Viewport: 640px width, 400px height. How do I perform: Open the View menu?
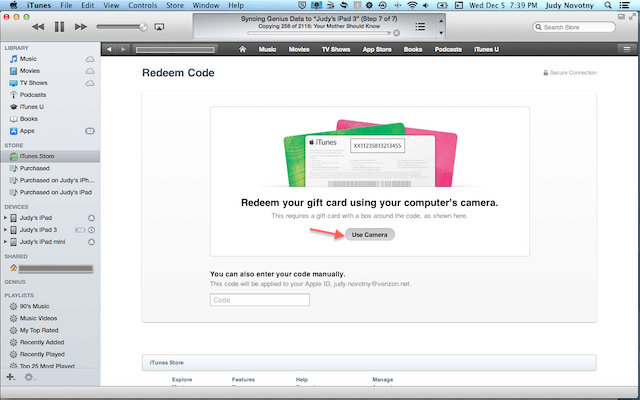[x=111, y=5]
